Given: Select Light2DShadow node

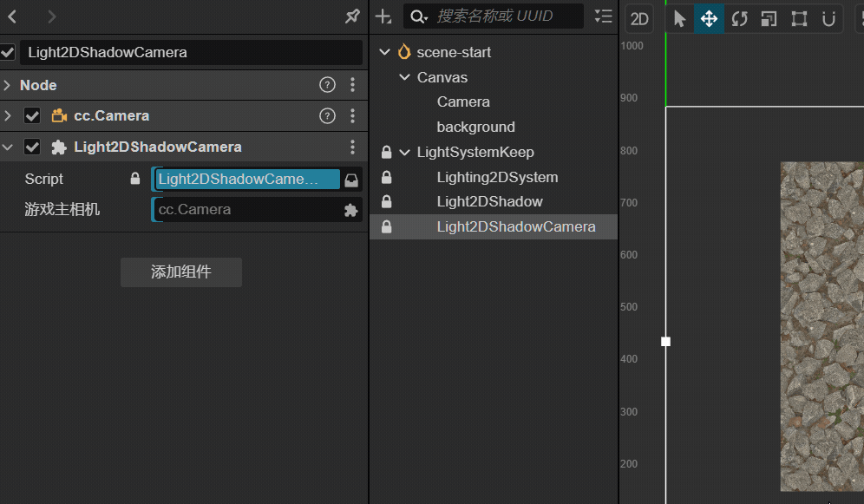Looking at the screenshot, I should [490, 201].
